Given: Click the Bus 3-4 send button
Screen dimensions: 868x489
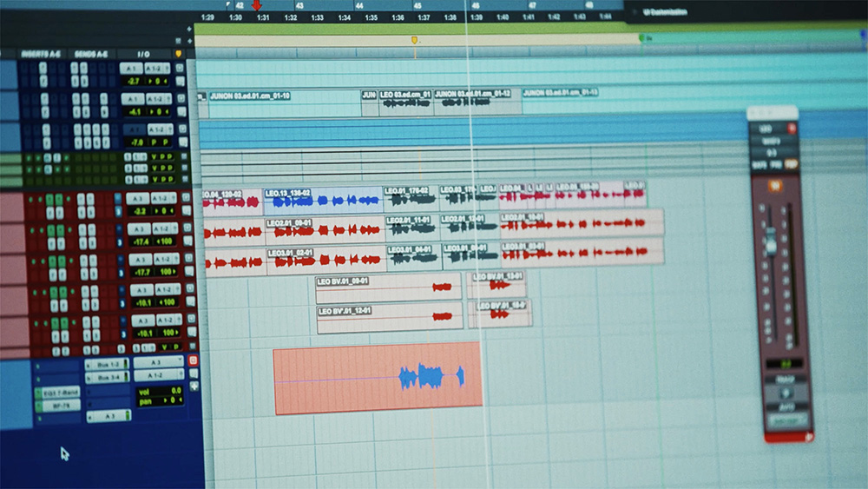Looking at the screenshot, I should (108, 378).
